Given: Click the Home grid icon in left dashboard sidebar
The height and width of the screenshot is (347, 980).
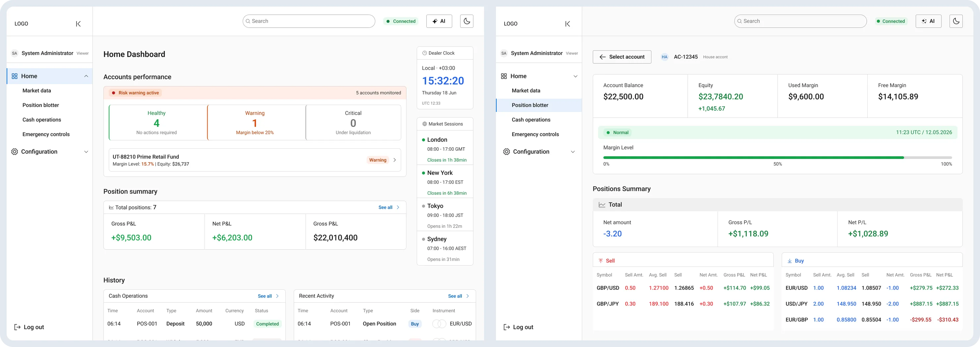Looking at the screenshot, I should pyautogui.click(x=15, y=76).
